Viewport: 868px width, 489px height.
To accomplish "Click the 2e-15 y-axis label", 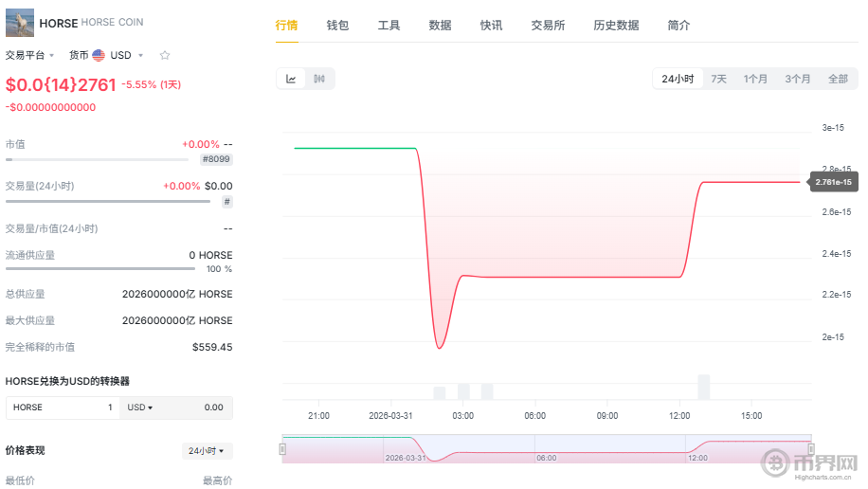I will click(x=833, y=337).
